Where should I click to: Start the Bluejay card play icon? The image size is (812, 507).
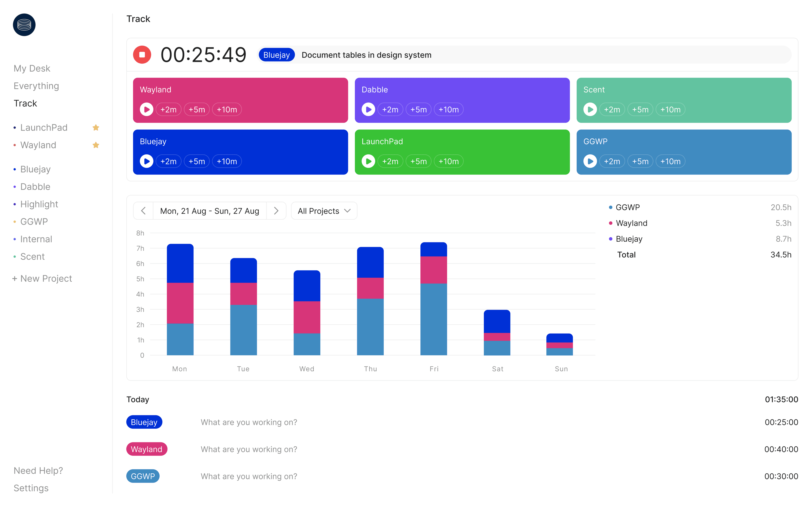pos(147,161)
